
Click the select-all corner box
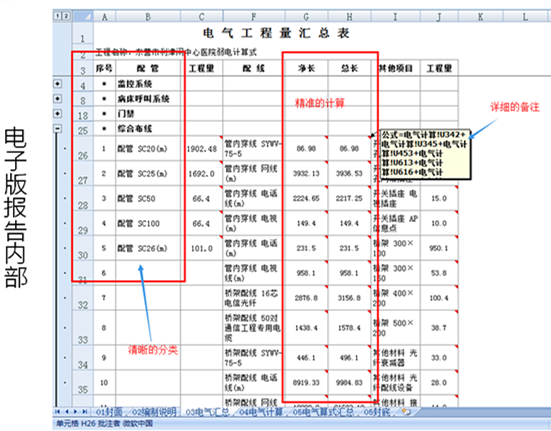[83, 16]
